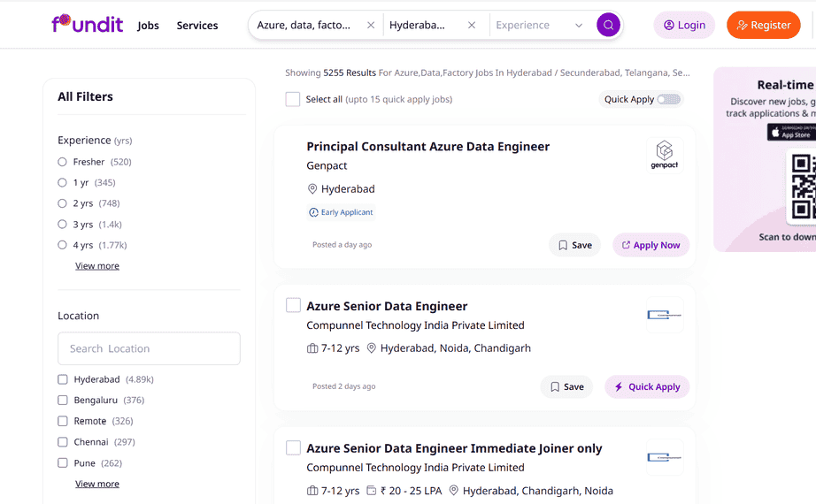The width and height of the screenshot is (816, 504).
Task: Check the Hyderabad location filter
Action: point(63,379)
